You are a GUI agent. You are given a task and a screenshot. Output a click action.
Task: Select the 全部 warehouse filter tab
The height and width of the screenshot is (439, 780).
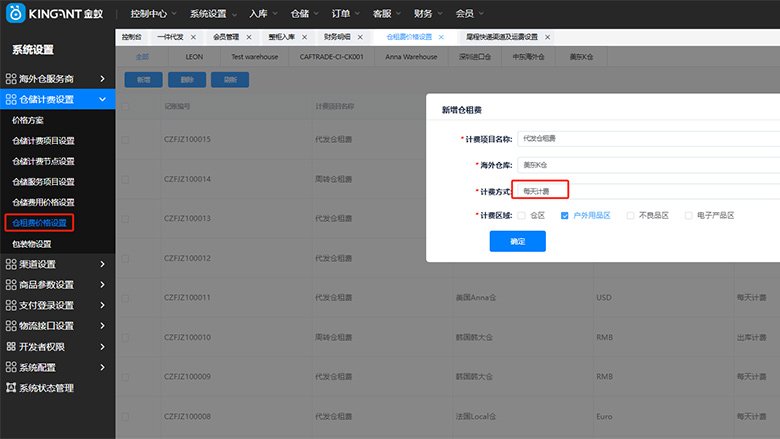pos(142,57)
